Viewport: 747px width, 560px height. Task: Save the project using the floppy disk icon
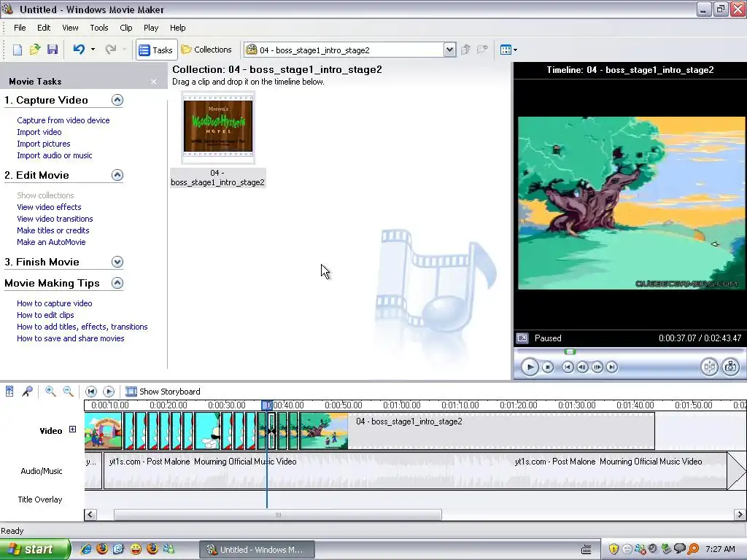point(53,50)
